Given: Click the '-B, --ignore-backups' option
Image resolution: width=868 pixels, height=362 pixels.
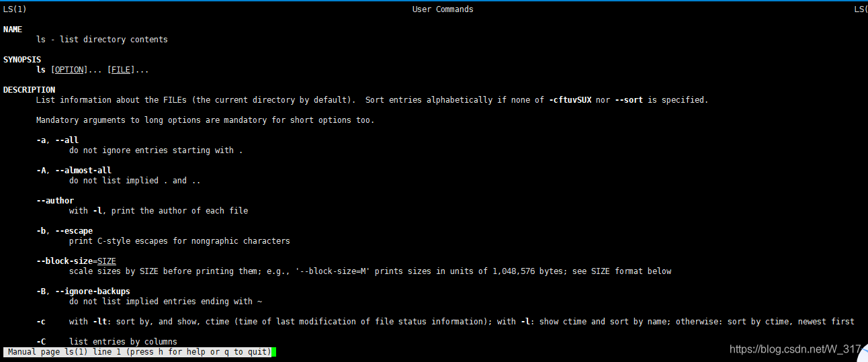Looking at the screenshot, I should (x=83, y=291).
